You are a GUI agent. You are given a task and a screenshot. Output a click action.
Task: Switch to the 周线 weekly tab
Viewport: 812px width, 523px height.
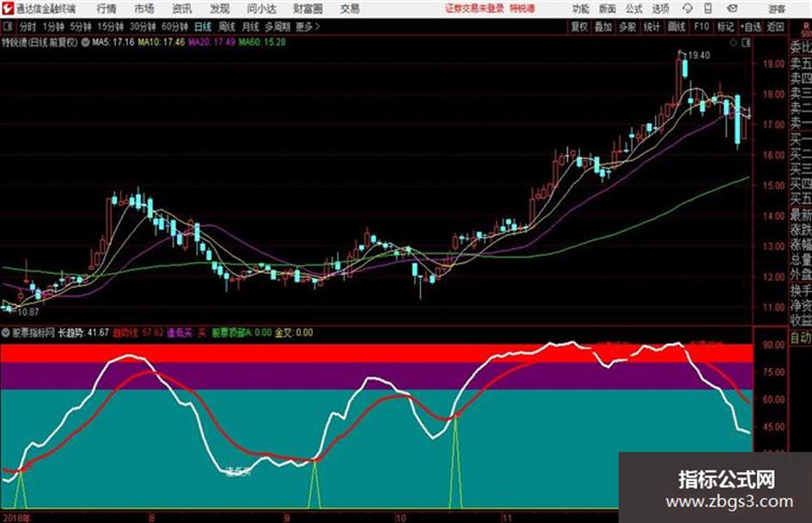(227, 27)
